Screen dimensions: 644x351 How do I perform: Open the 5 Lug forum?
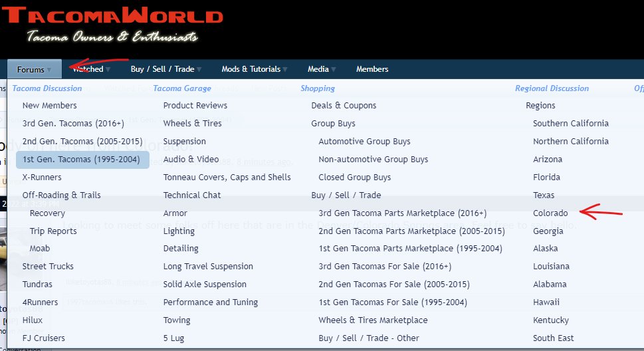(x=173, y=338)
